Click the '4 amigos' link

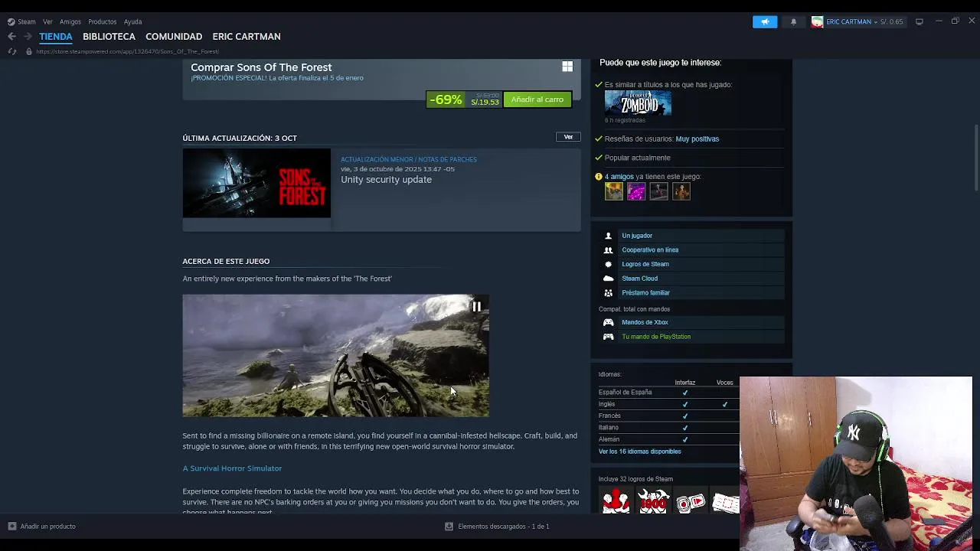[619, 177]
